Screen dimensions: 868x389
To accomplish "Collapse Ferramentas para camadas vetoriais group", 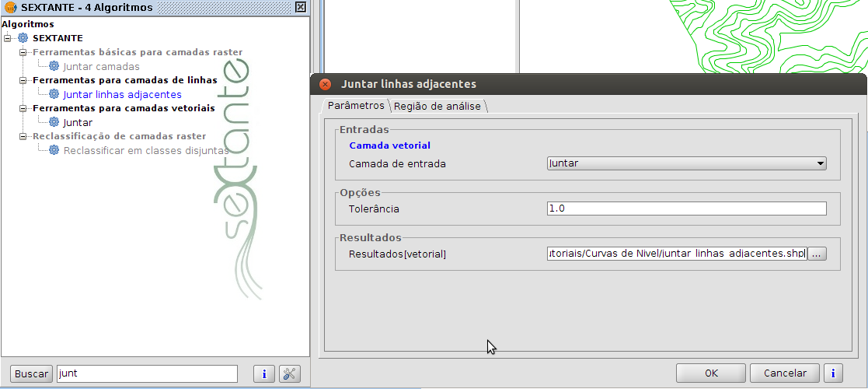I will 23,108.
